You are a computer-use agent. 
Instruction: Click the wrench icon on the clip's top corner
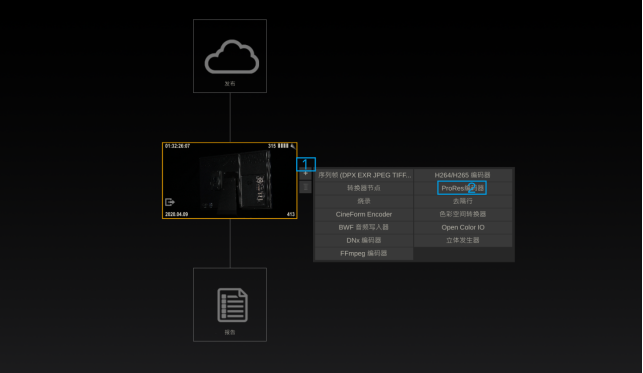point(292,146)
